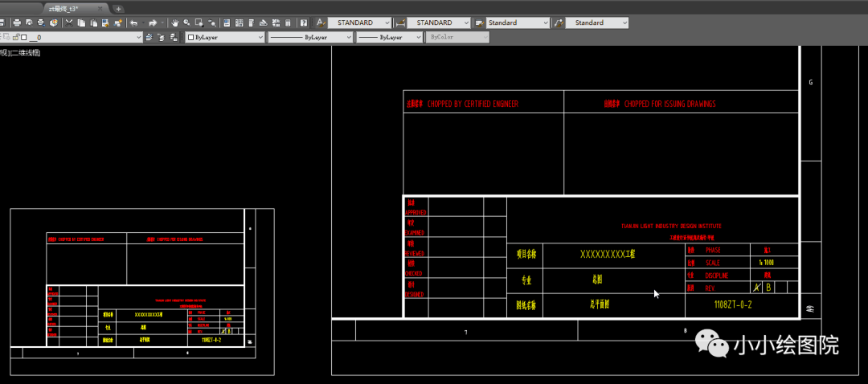Click the 'DISCIPLINE' label in title block

716,276
